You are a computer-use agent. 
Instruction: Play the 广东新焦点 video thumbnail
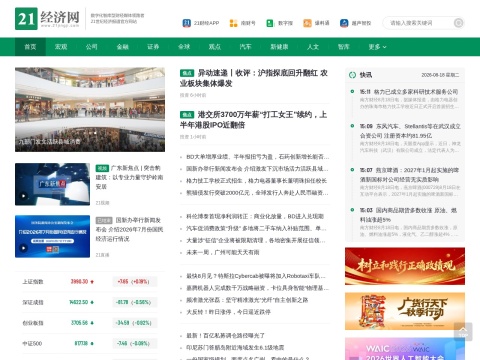point(52,184)
